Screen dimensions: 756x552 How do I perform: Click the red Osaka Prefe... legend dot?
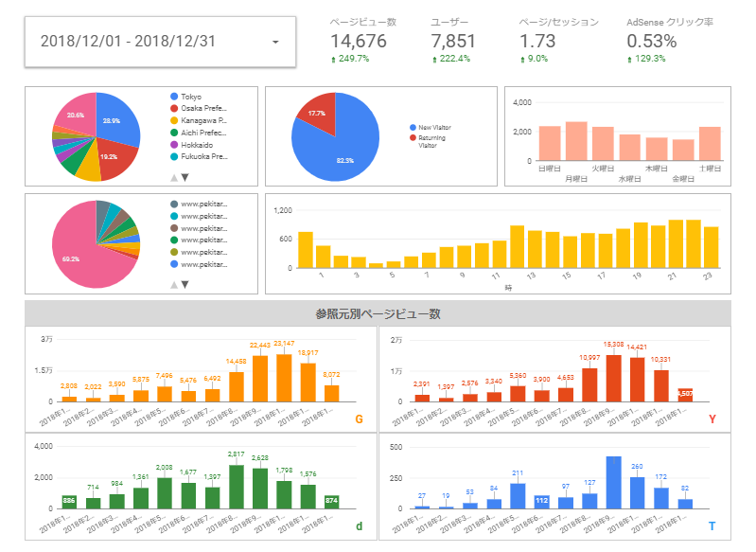tap(174, 108)
